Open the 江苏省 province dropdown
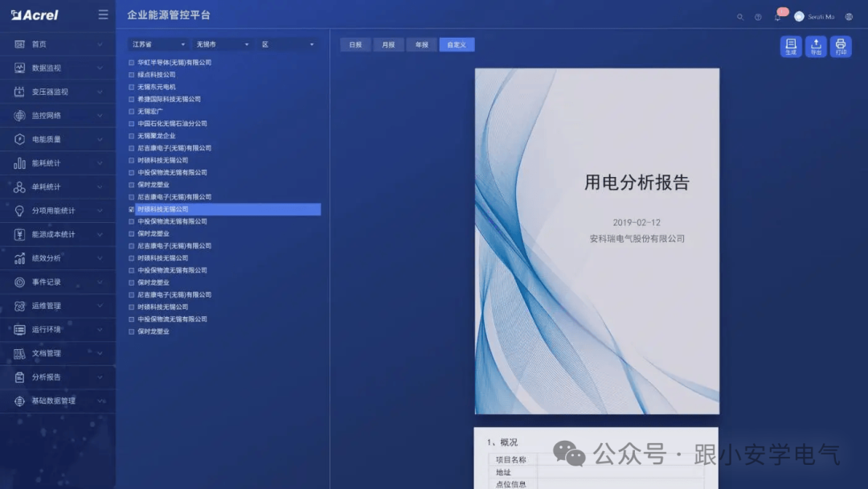The height and width of the screenshot is (489, 868). (x=158, y=44)
